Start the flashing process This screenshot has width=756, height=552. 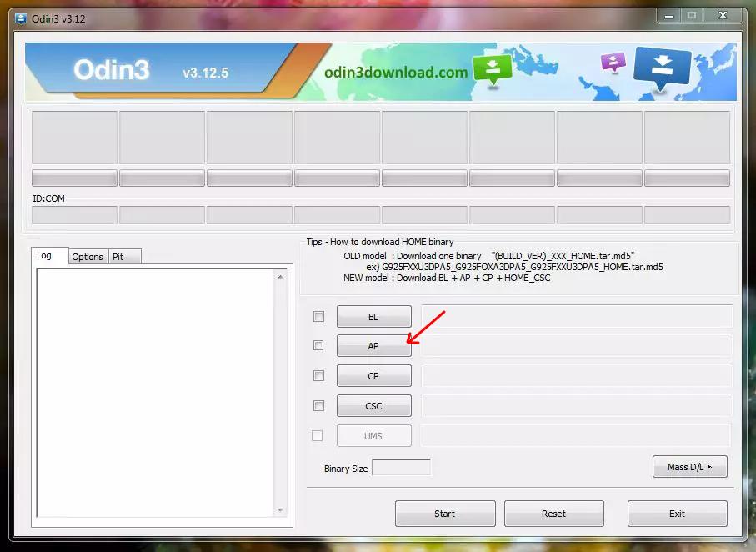[x=445, y=514]
